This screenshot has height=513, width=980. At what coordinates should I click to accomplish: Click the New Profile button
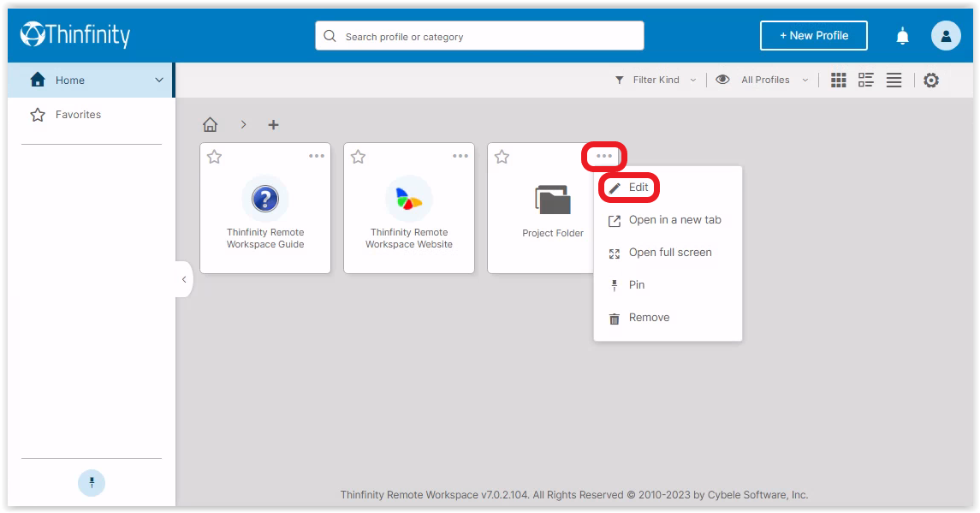(814, 36)
